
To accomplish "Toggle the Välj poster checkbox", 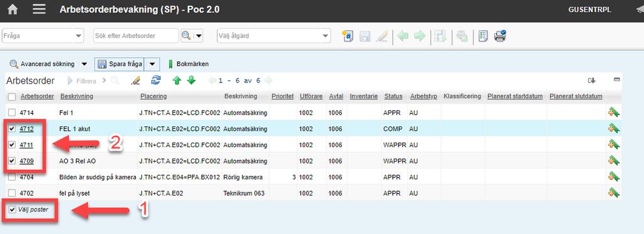I will pyautogui.click(x=12, y=209).
